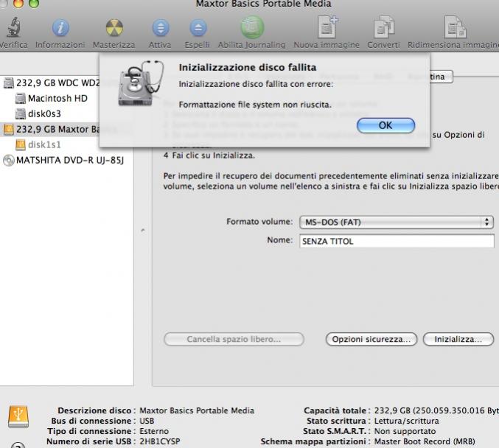Click the Master Boot Record text
Screen dimensions: 499x448
point(425,441)
